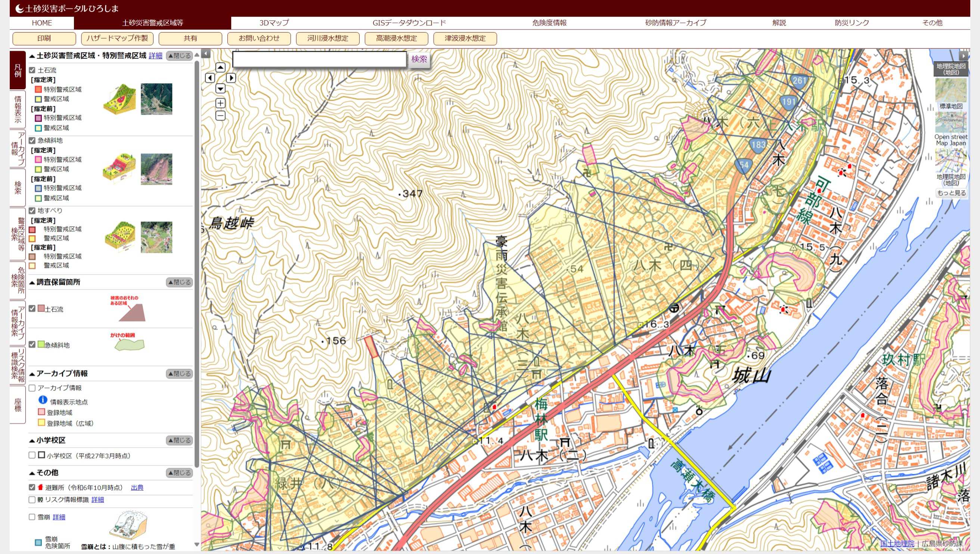Click the 情報表示地点 info icon
Screen dimensions: 980x554
43,400
